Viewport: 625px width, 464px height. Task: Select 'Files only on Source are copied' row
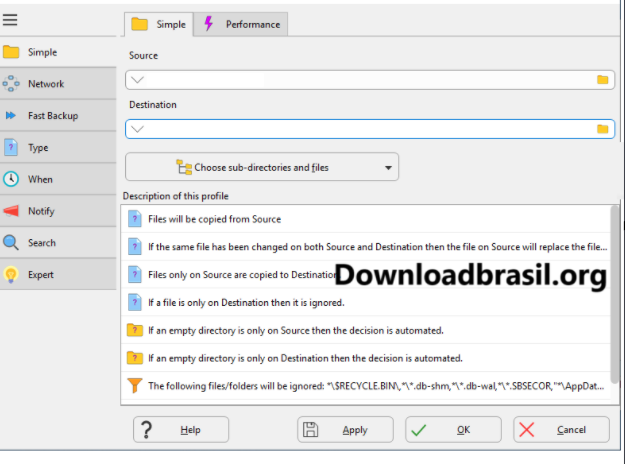point(366,275)
